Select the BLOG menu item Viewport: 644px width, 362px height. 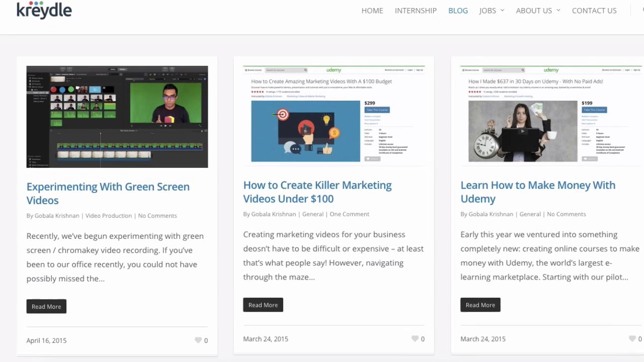point(458,11)
